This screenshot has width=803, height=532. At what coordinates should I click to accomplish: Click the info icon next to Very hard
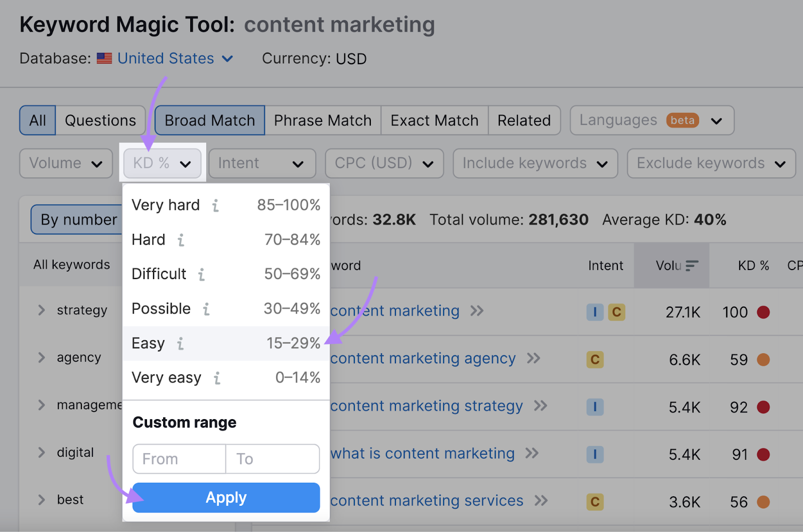(215, 205)
